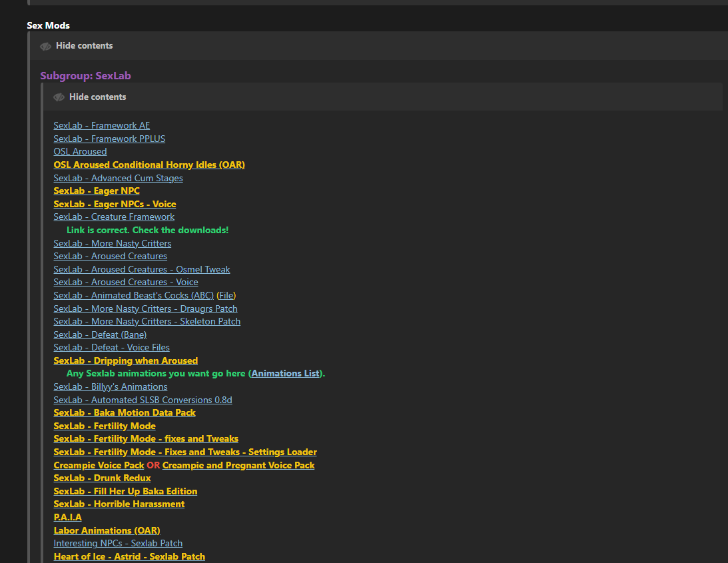728x563 pixels.
Task: Click the (File) link beside ABC
Action: click(226, 295)
